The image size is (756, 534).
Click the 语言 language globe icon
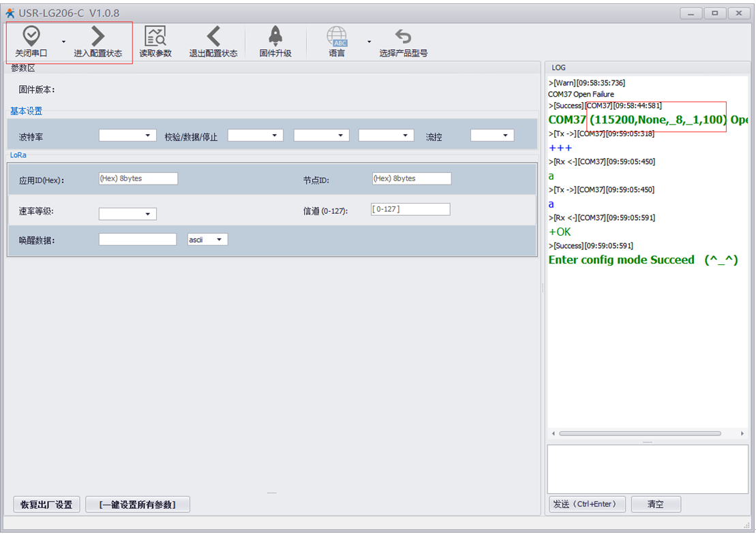[337, 36]
